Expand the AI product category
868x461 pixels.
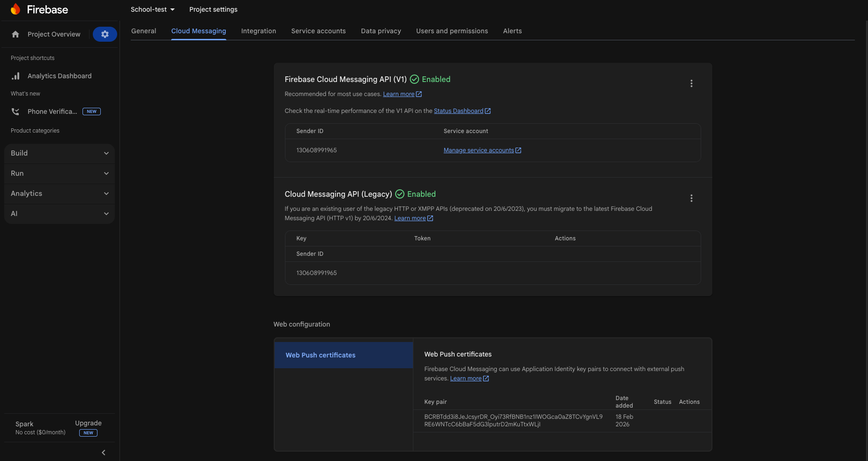pyautogui.click(x=60, y=214)
